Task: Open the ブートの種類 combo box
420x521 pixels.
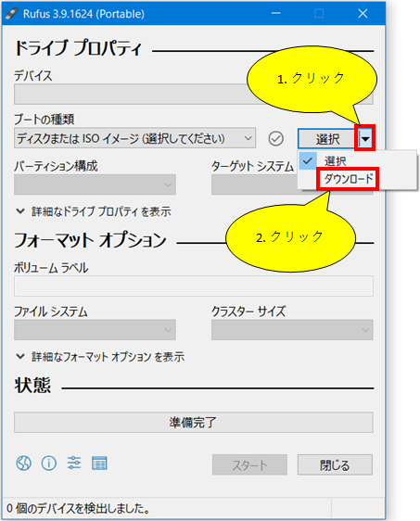Action: click(135, 138)
